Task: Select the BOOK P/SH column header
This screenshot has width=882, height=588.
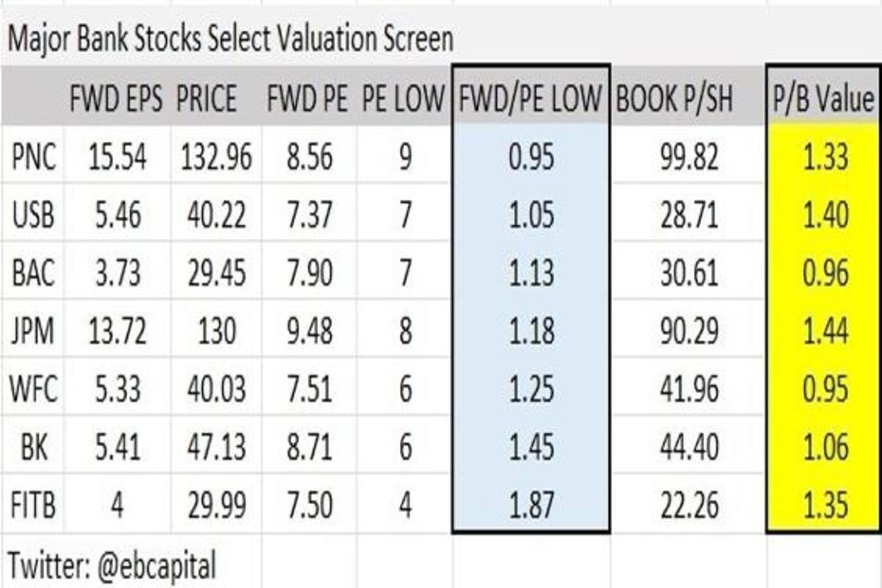Action: 674,99
